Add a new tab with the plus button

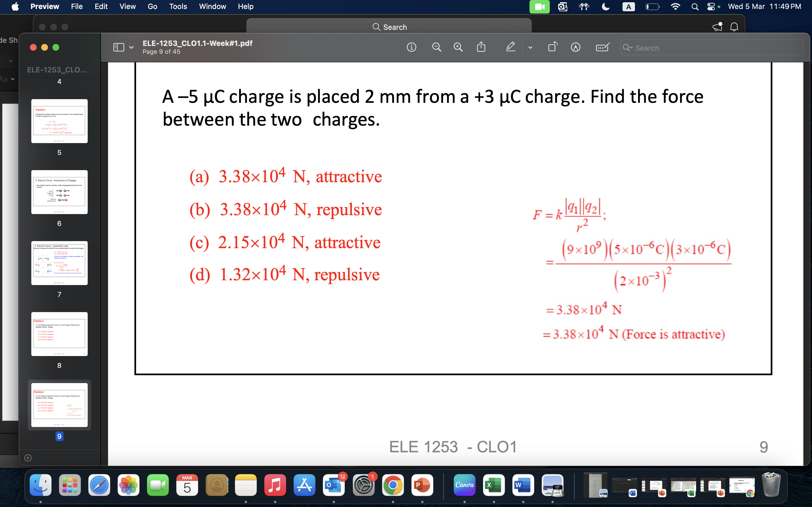(x=28, y=458)
